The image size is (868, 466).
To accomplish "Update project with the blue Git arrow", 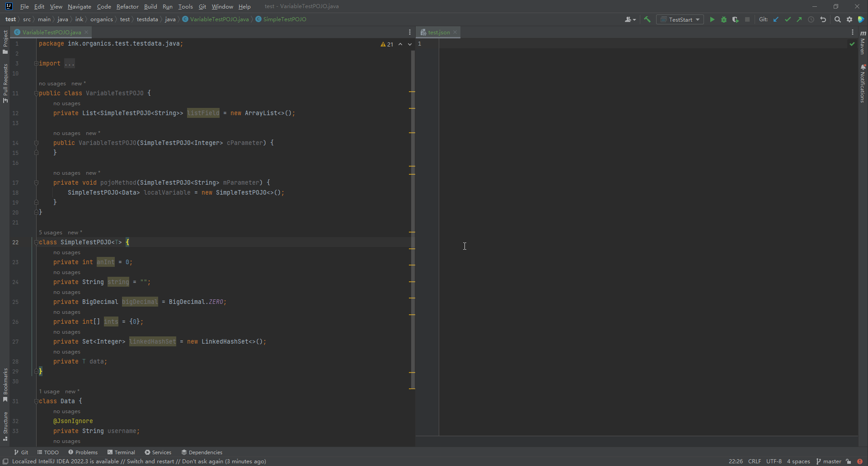I will coord(776,19).
